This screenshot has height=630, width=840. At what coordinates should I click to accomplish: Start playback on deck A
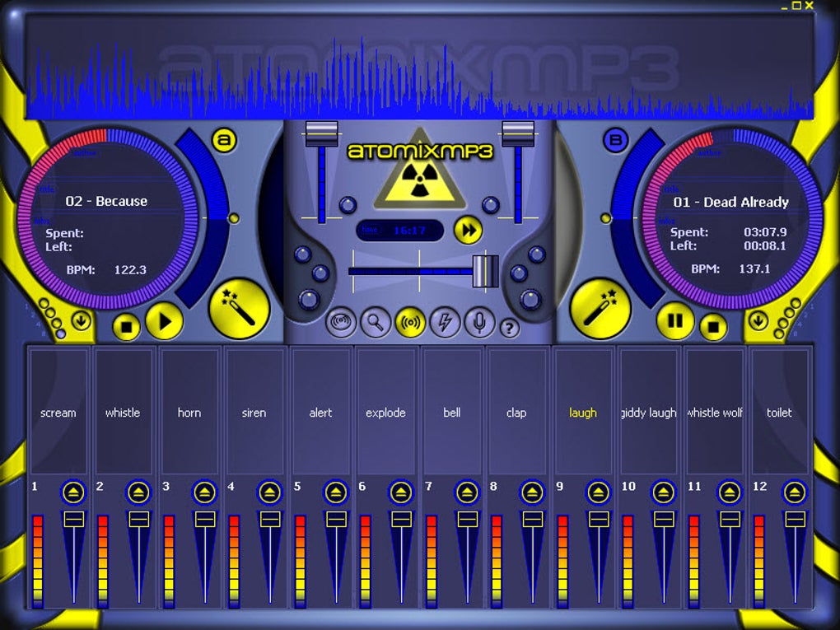point(165,321)
